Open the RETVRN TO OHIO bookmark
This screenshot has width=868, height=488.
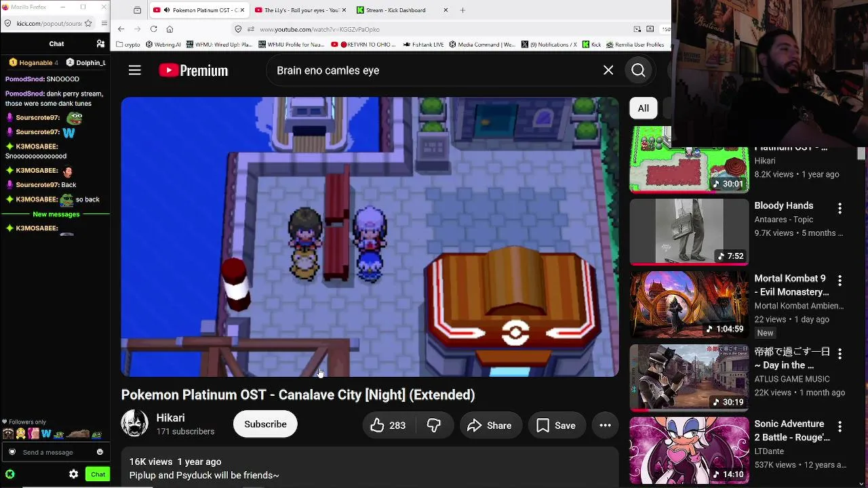click(x=363, y=45)
